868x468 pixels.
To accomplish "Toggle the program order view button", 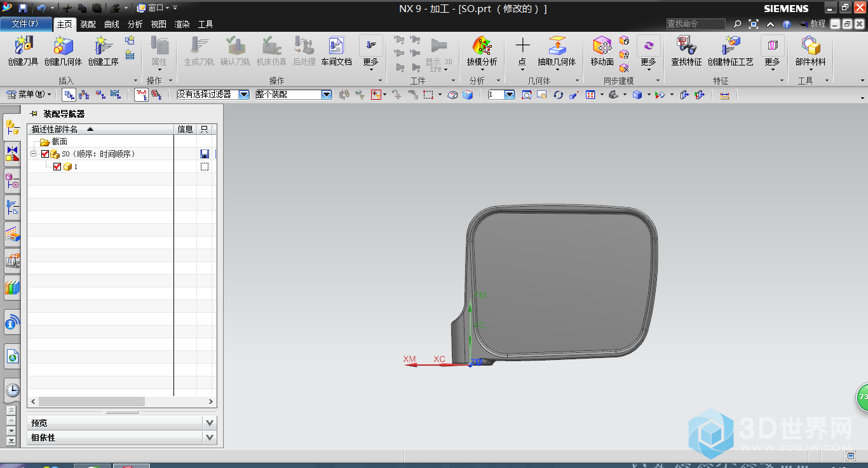I will (69, 95).
